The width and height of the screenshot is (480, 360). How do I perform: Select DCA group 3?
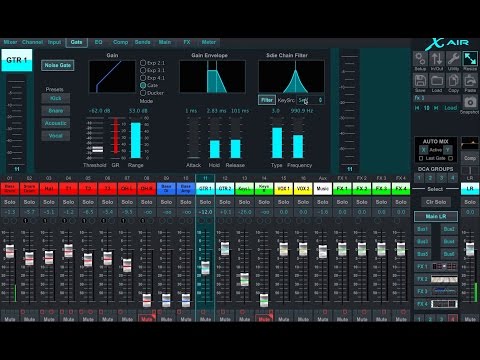pos(441,178)
